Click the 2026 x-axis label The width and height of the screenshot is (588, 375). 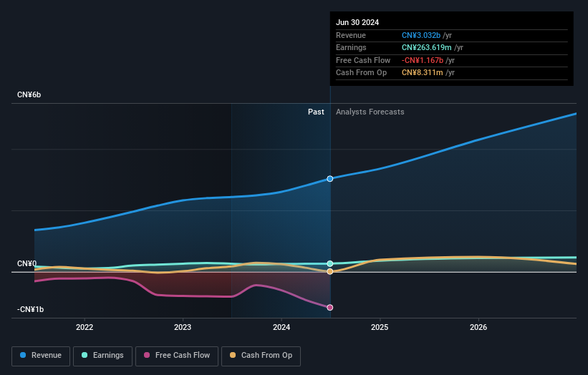tap(478, 327)
